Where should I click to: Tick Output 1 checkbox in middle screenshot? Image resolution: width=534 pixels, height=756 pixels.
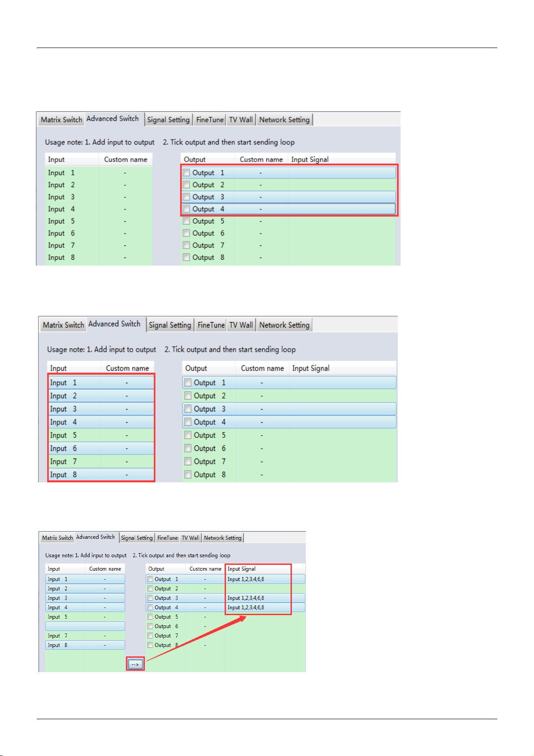(x=188, y=383)
